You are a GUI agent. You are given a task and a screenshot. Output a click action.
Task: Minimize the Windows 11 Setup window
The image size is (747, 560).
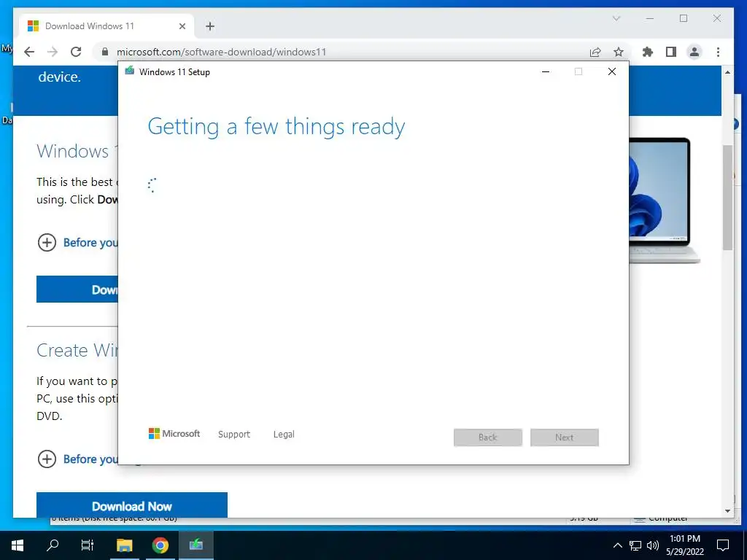(x=546, y=71)
